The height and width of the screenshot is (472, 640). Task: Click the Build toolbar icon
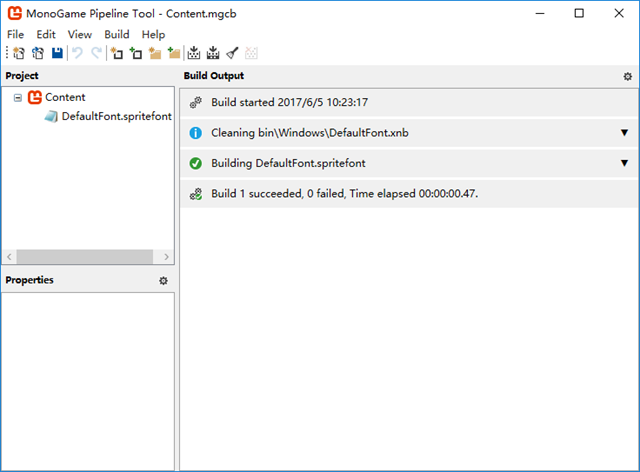194,53
